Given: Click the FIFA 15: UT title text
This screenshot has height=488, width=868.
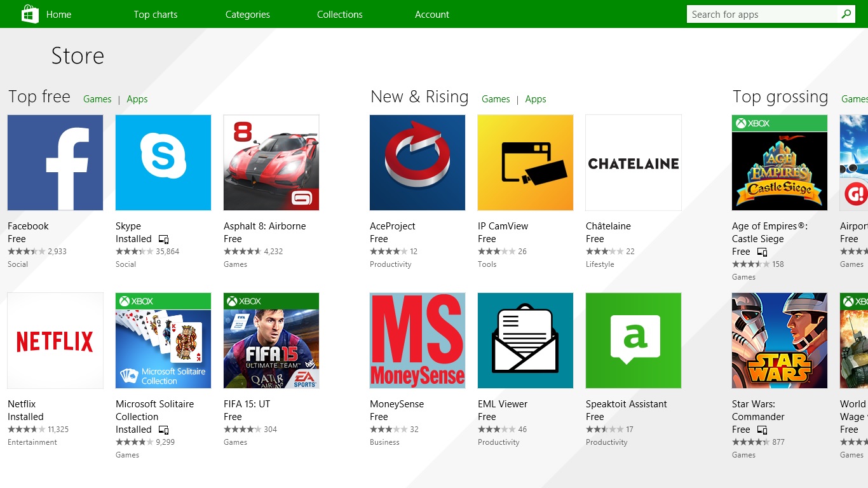Looking at the screenshot, I should pyautogui.click(x=247, y=404).
